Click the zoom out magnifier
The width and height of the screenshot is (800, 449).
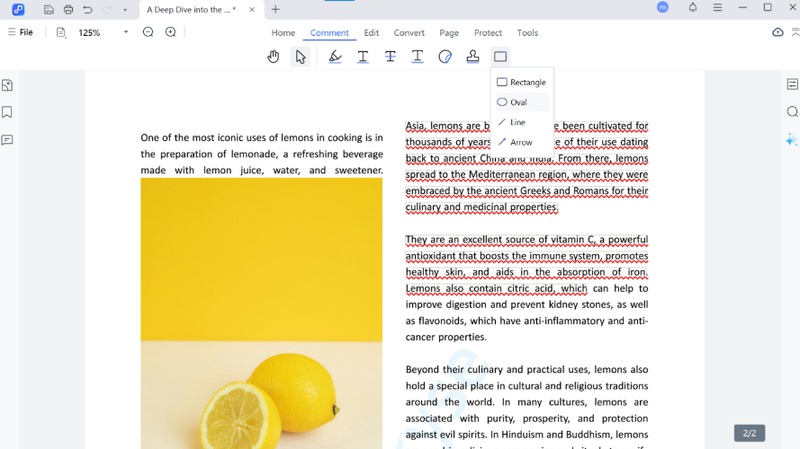[x=148, y=32]
